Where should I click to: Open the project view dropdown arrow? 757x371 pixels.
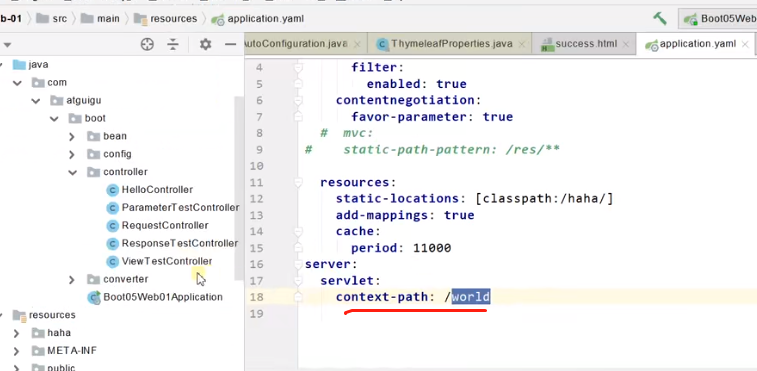[7, 45]
